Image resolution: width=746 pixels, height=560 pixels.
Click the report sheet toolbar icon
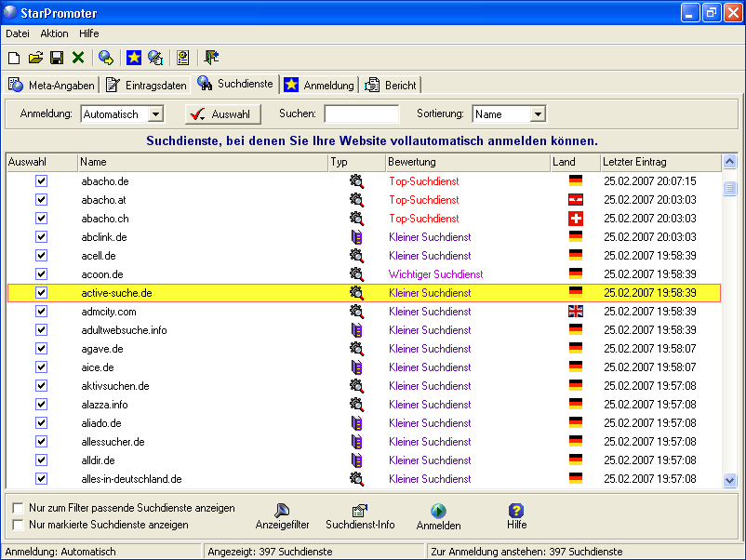tap(183, 58)
